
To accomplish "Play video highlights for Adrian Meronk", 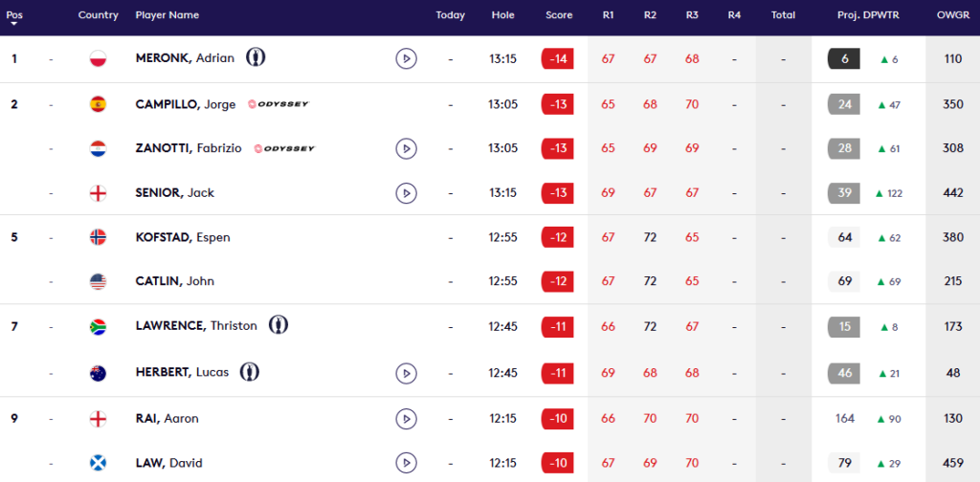I will 406,58.
